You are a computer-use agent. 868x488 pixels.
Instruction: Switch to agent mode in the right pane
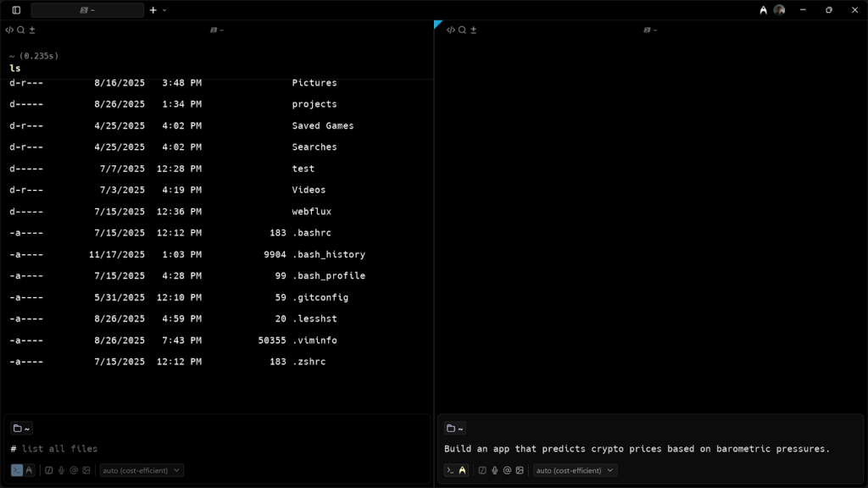click(x=463, y=470)
